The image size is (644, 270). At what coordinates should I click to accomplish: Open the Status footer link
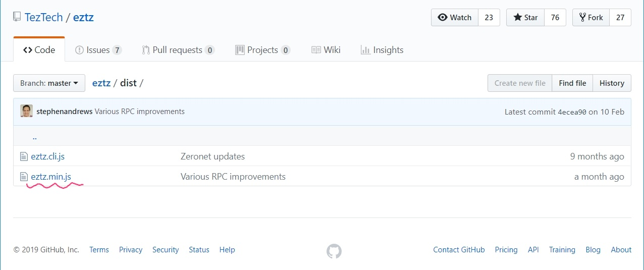click(x=199, y=250)
